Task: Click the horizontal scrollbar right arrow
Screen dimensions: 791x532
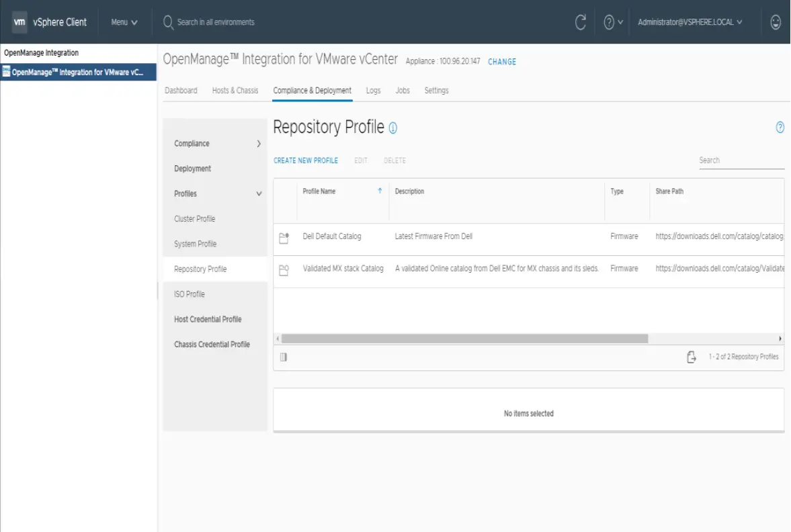Action: (x=780, y=339)
